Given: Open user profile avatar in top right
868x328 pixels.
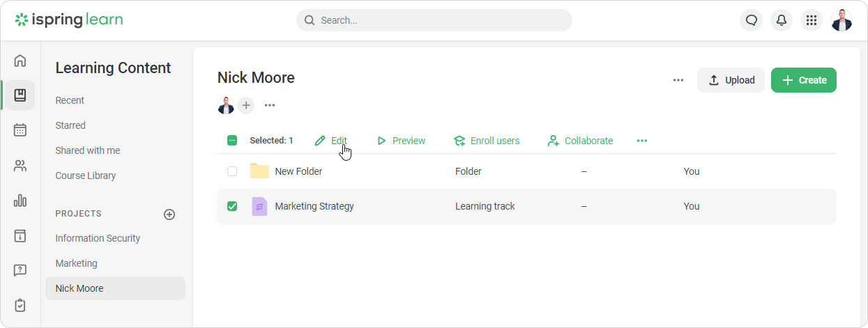Looking at the screenshot, I should 842,20.
